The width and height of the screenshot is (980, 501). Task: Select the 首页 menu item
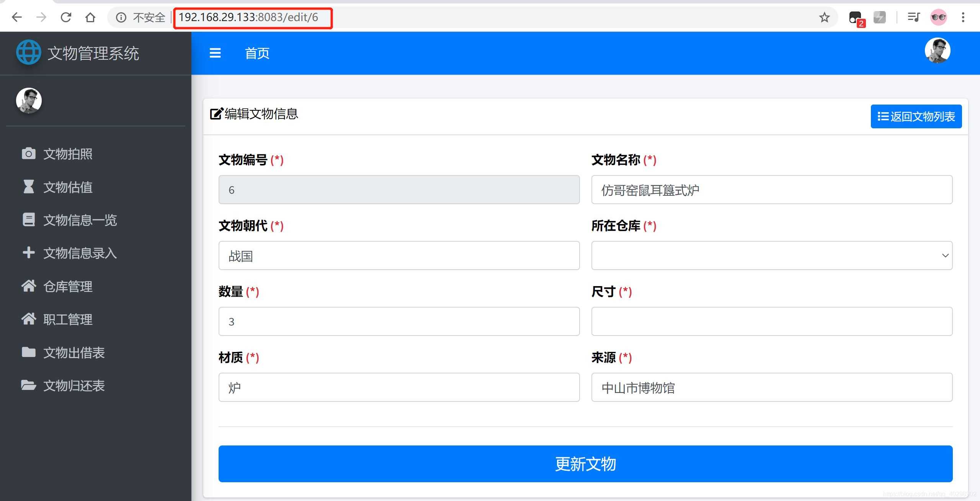click(x=257, y=53)
